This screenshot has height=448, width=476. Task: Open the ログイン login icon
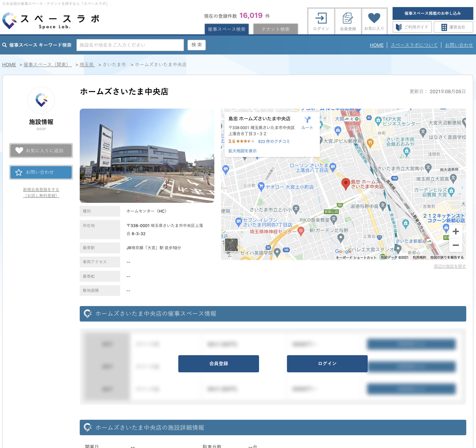(321, 22)
